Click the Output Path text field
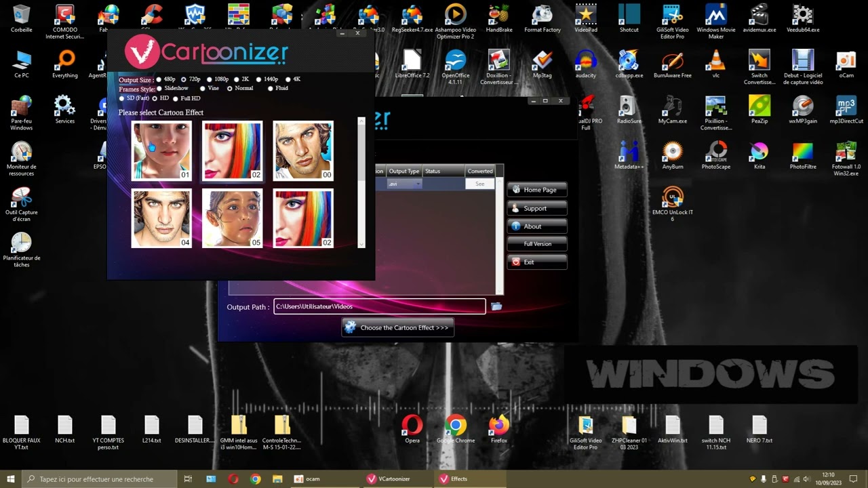This screenshot has height=488, width=868. tap(380, 306)
